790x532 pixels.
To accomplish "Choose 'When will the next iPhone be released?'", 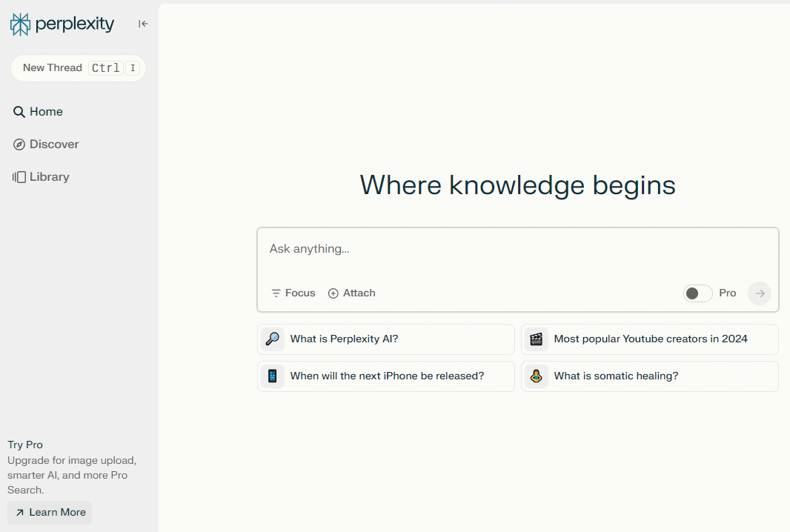I will pyautogui.click(x=386, y=376).
